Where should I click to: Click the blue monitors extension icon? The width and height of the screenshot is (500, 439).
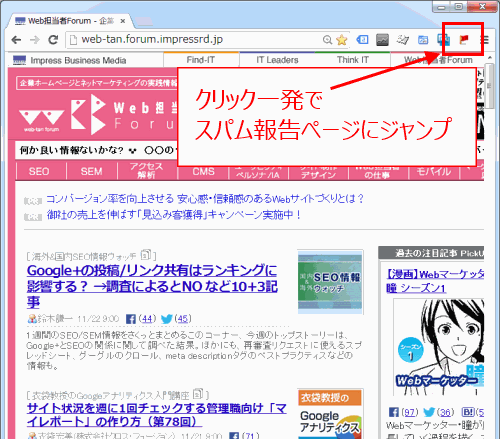coord(444,40)
